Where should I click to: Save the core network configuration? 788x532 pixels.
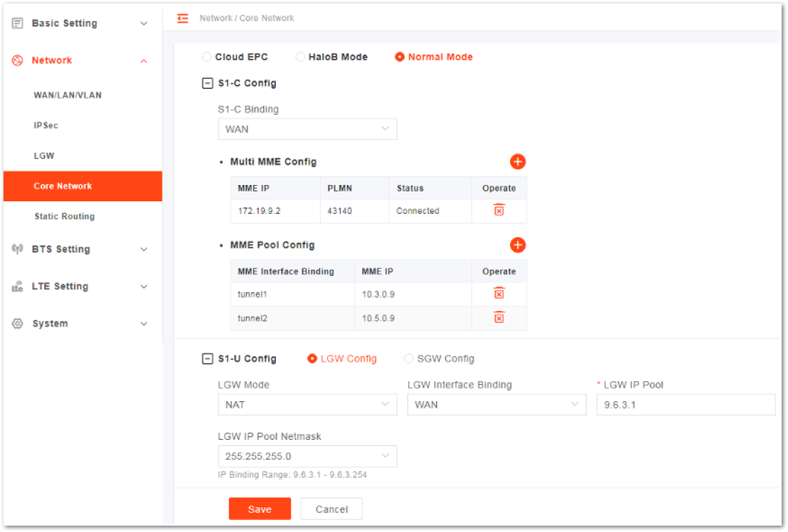[260, 509]
